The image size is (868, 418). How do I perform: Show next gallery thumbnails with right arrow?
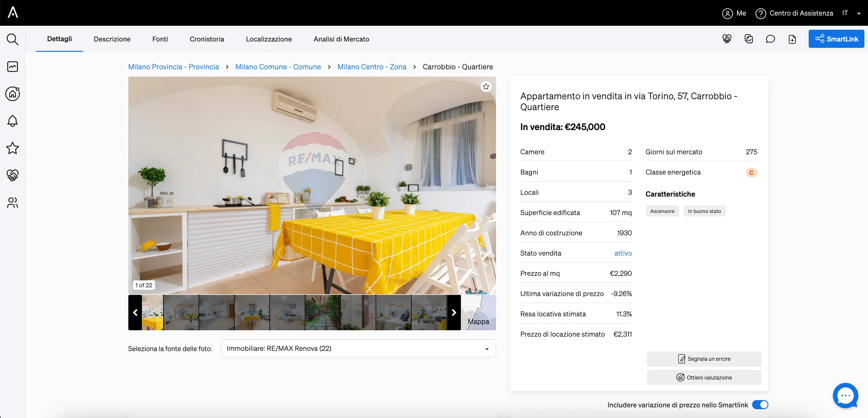pyautogui.click(x=454, y=312)
